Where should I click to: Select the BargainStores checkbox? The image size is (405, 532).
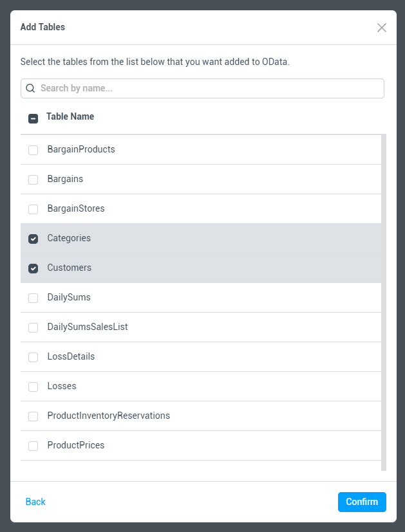coord(33,210)
